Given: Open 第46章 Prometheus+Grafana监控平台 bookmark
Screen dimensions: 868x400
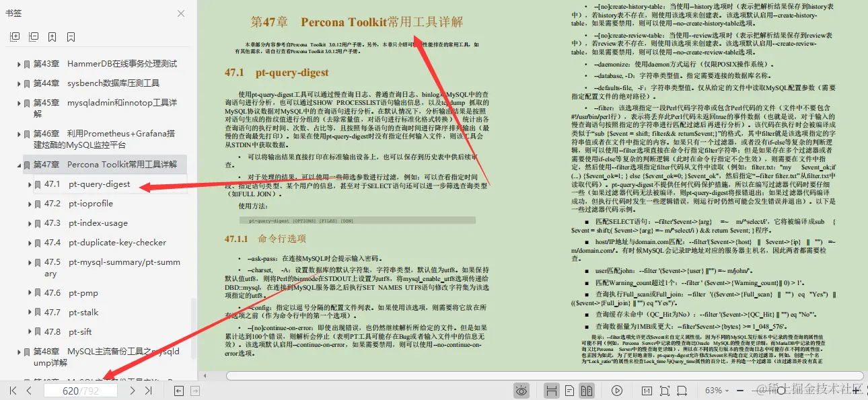Looking at the screenshot, I should (x=104, y=139).
